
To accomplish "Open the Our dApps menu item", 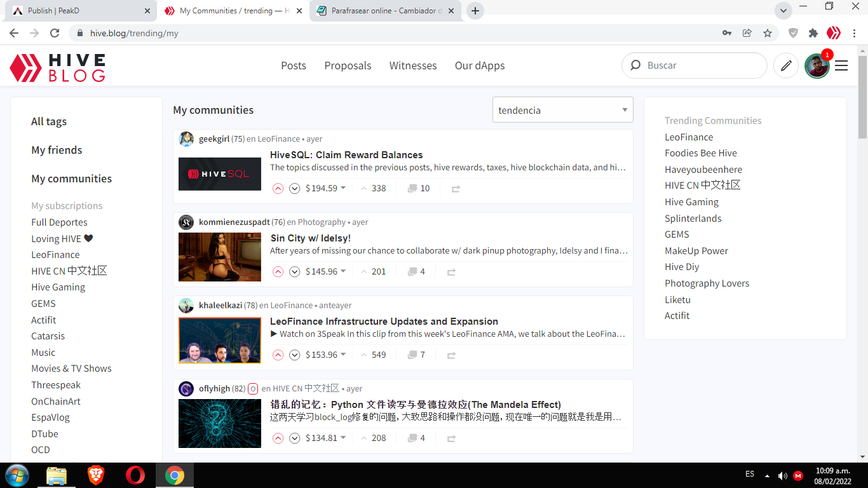I will [x=480, y=65].
